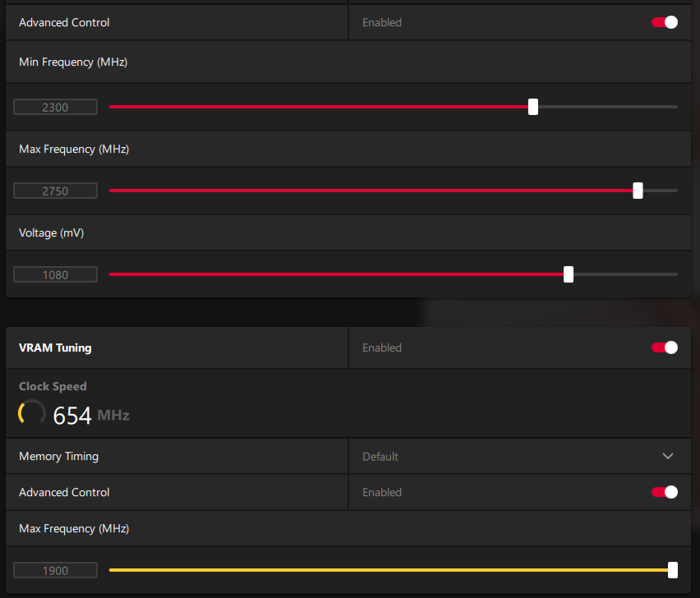
Task: Toggle VRAM Advanced Control below Memory Timing
Action: coord(665,492)
